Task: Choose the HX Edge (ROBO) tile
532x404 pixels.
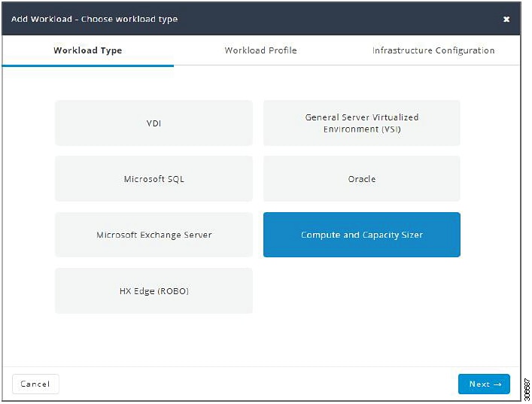Action: [x=154, y=290]
